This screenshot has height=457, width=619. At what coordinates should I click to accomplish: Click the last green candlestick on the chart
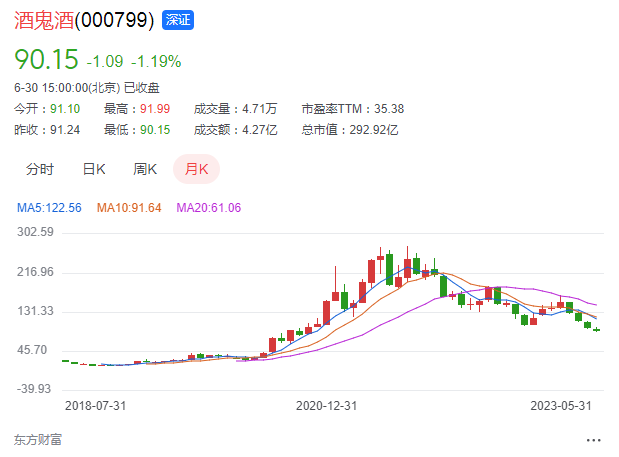[x=596, y=330]
